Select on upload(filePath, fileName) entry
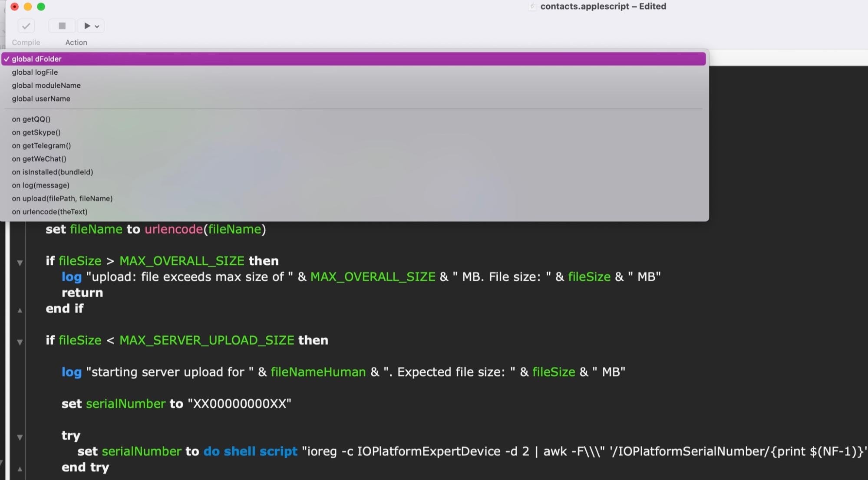 62,199
